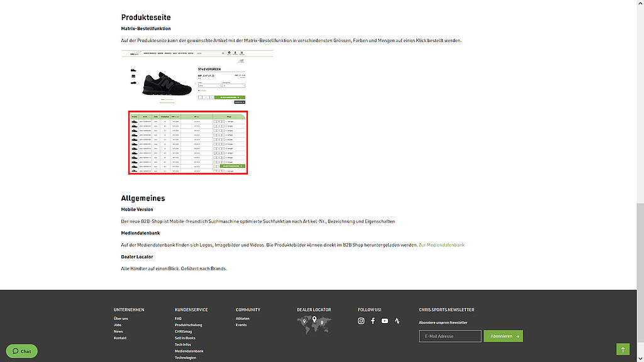Open the YouTube channel icon
The width and height of the screenshot is (644, 362).
pos(385,321)
